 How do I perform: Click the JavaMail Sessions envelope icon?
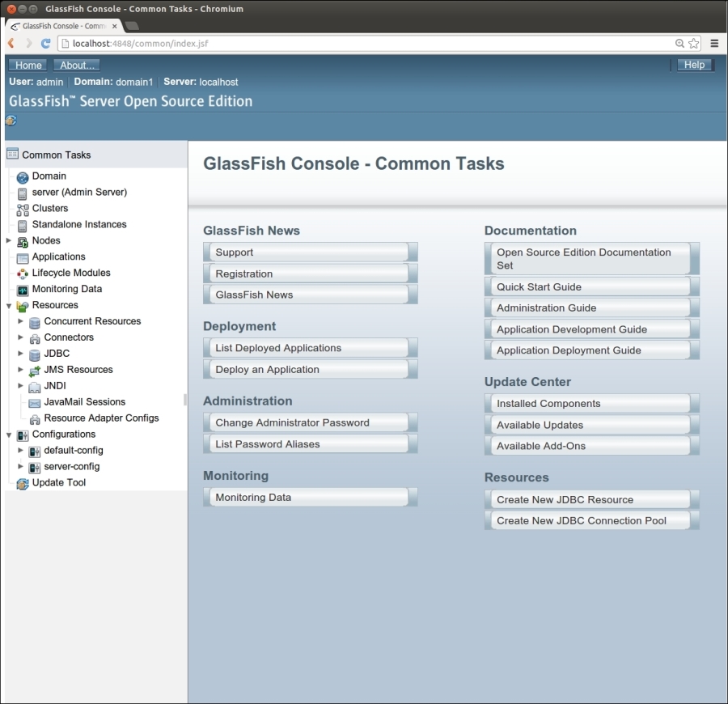click(35, 403)
